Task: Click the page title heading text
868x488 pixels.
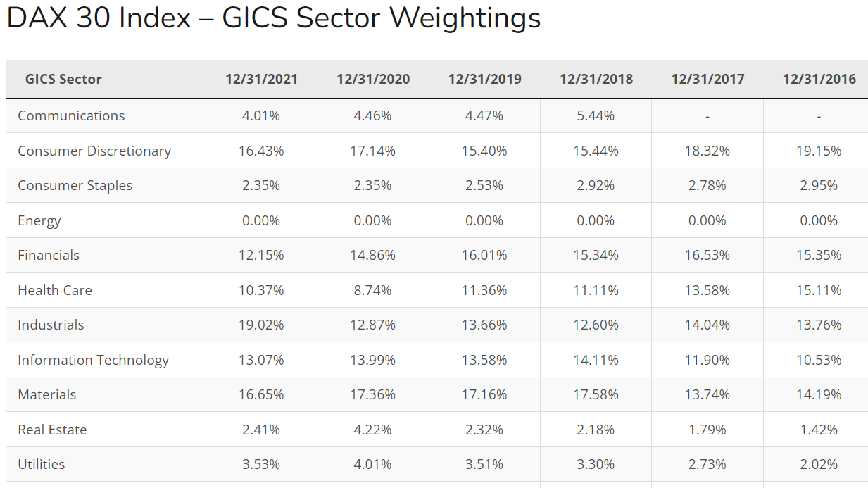Action: (x=274, y=19)
